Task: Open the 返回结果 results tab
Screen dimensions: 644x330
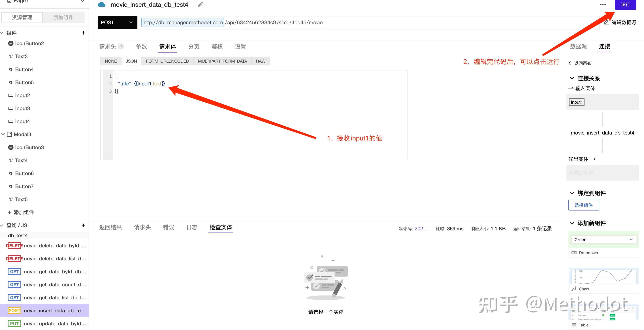Action: [110, 227]
